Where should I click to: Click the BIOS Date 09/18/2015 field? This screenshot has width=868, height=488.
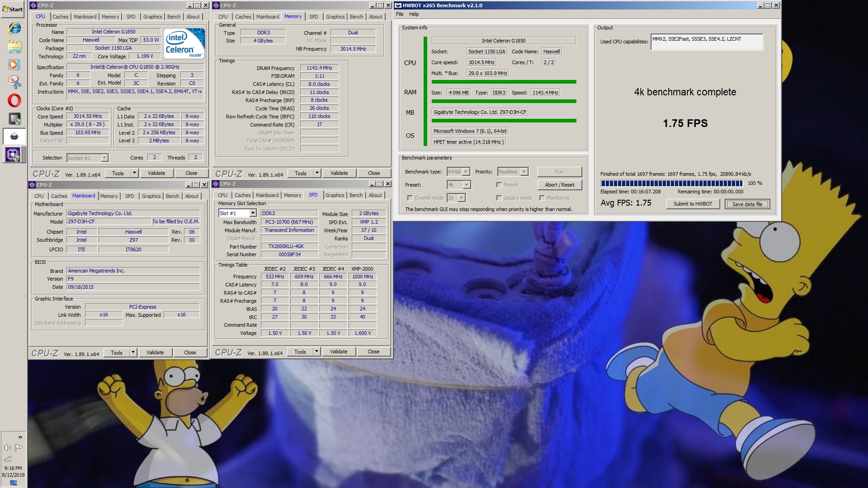133,287
